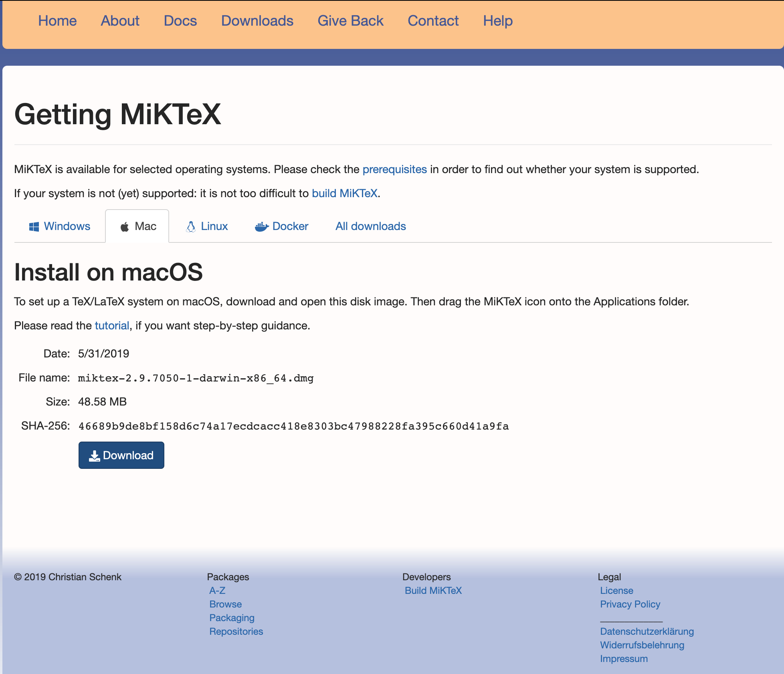This screenshot has width=784, height=674.
Task: Open Build MiKTeX under Developers
Action: coord(433,591)
